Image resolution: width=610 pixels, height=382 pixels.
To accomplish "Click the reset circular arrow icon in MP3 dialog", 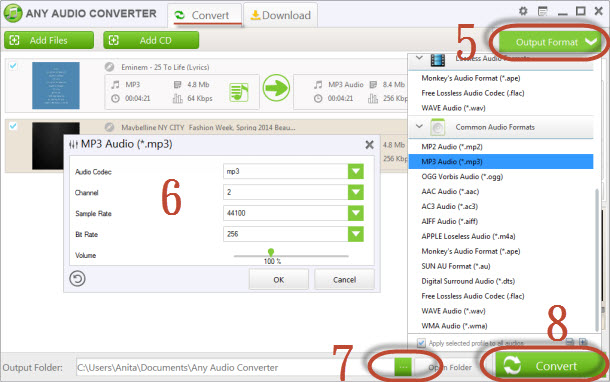I will click(77, 279).
